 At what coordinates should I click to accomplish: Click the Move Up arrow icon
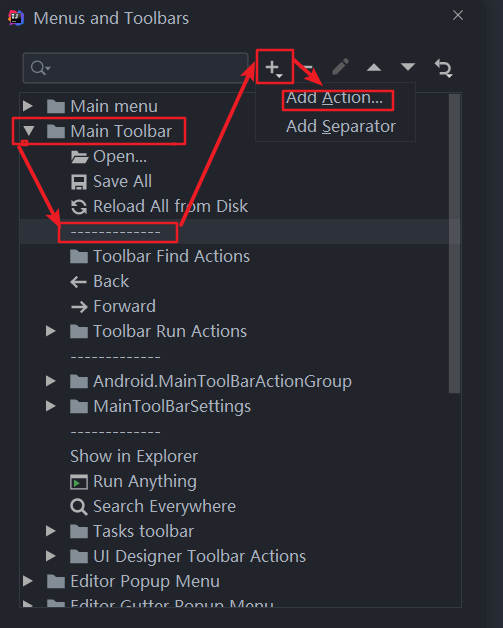pyautogui.click(x=374, y=67)
